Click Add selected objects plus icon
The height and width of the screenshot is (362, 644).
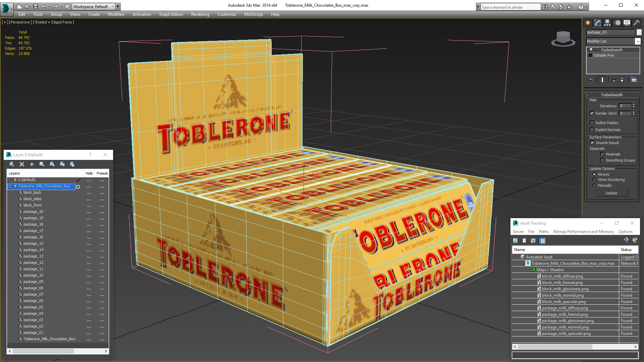click(32, 164)
